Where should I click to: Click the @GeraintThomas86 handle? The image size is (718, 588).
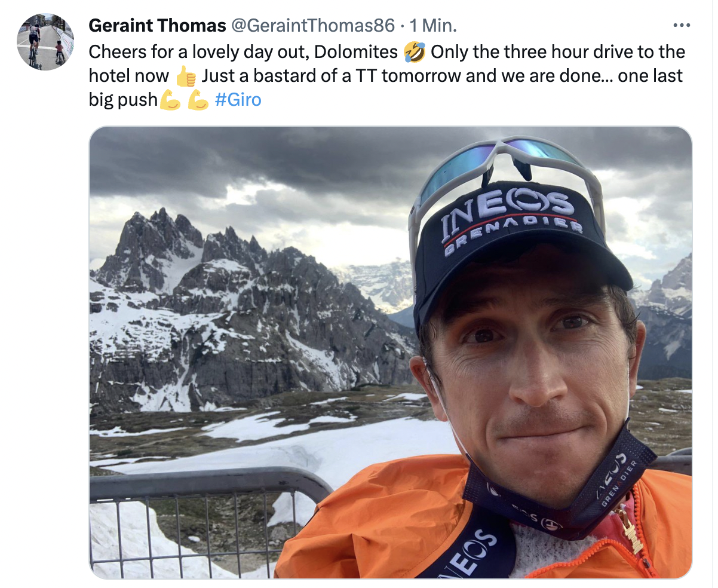point(312,26)
